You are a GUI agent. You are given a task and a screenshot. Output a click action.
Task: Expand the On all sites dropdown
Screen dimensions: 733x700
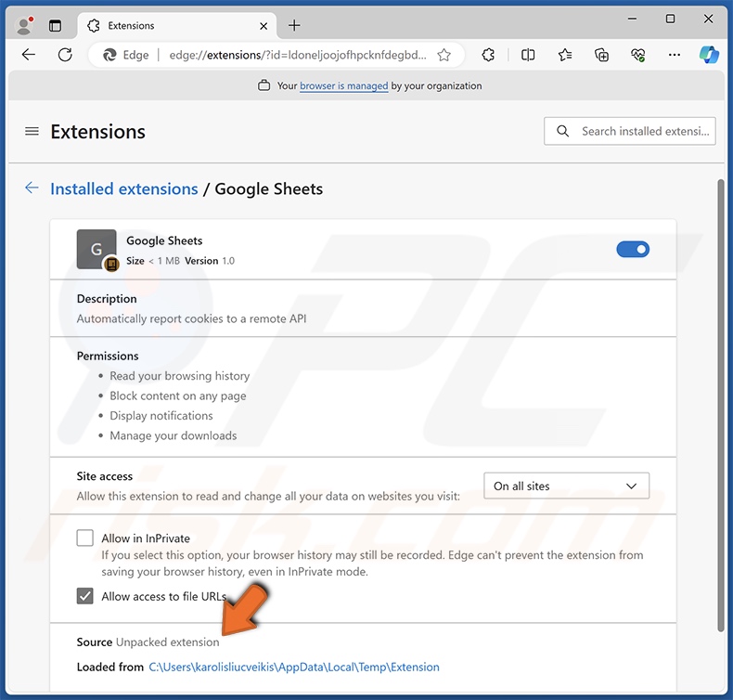(566, 486)
